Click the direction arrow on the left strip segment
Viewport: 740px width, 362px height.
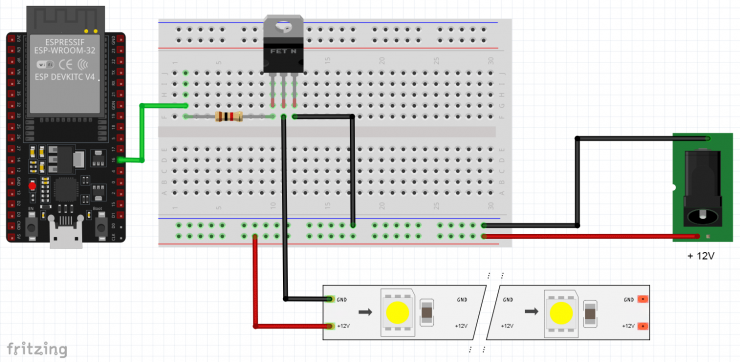coord(364,311)
